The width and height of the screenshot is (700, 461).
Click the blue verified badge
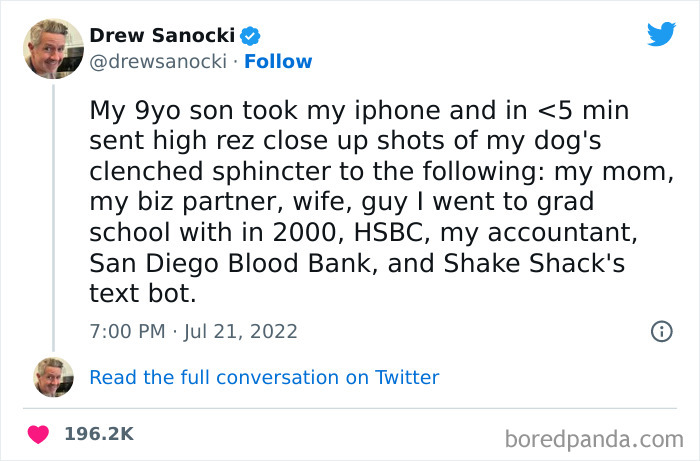click(251, 36)
